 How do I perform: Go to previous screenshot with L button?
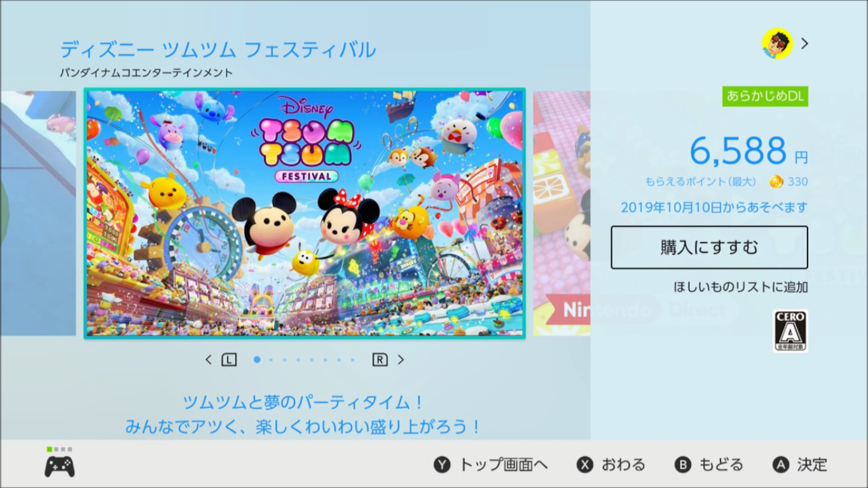pos(229,360)
